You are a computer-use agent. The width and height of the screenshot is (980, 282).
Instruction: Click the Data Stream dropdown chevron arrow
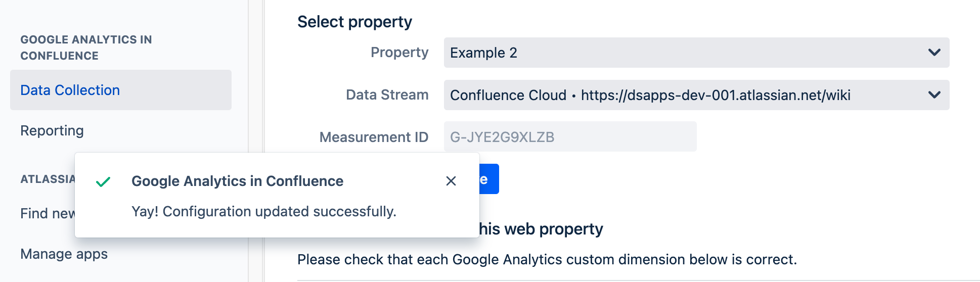point(934,95)
